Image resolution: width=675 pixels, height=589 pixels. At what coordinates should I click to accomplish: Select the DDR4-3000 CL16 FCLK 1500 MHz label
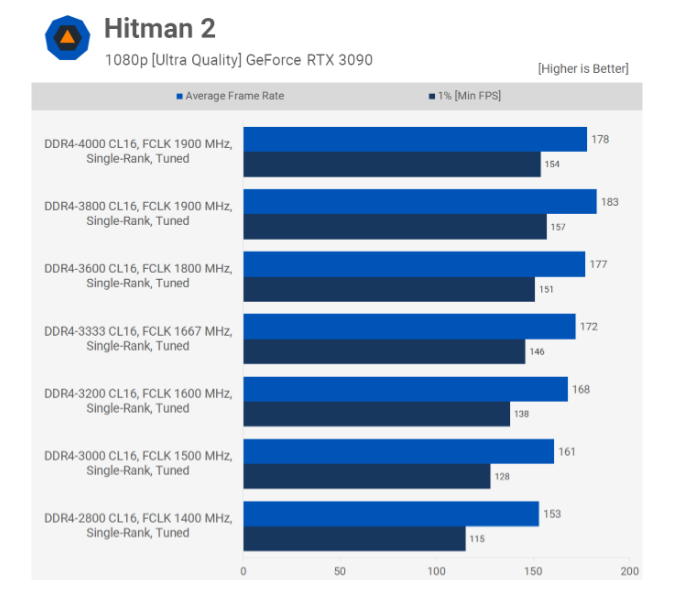pos(138,463)
